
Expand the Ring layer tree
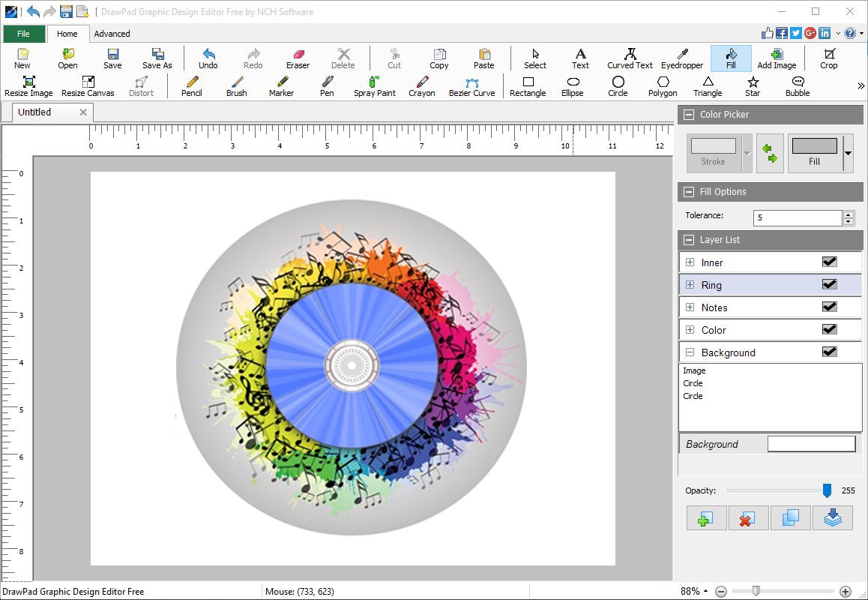690,285
